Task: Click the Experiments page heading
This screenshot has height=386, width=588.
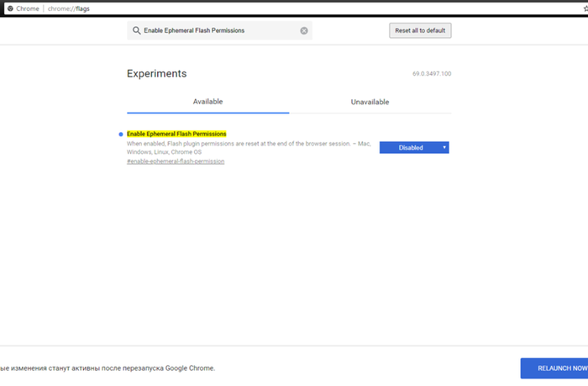Action: [x=156, y=73]
